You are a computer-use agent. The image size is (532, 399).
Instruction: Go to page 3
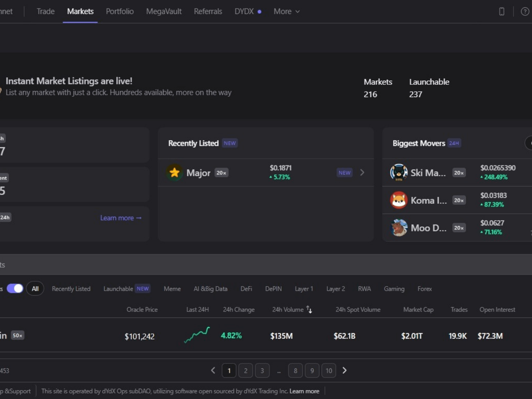(262, 370)
